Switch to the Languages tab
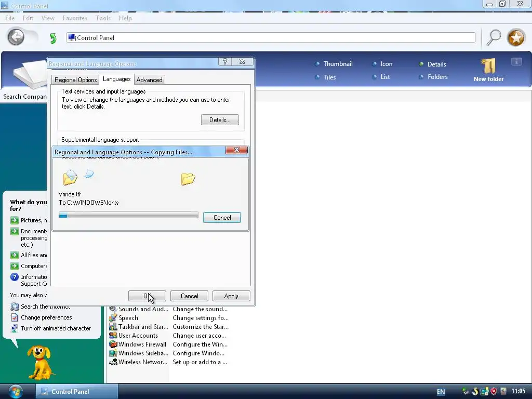Viewport: 532px width, 399px height. [x=116, y=79]
